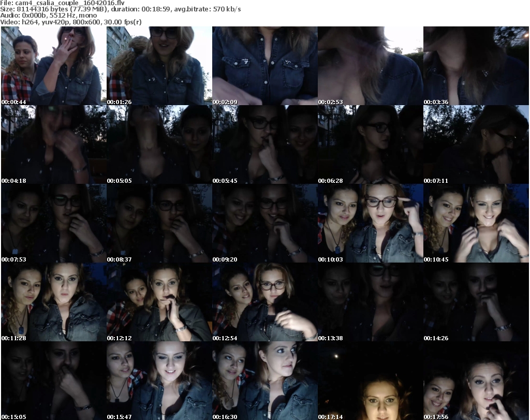Select the thumbnail stamped 00:10:45

pyautogui.click(x=476, y=223)
